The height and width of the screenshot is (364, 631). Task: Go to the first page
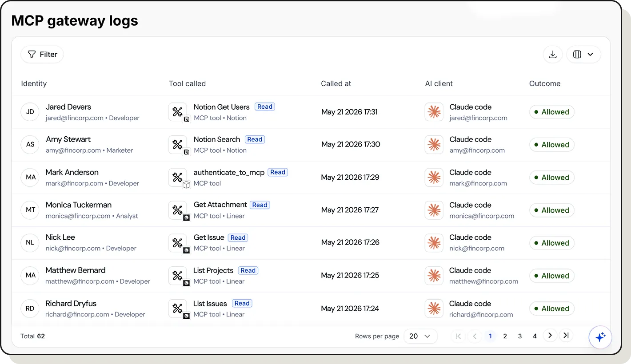[459, 336]
